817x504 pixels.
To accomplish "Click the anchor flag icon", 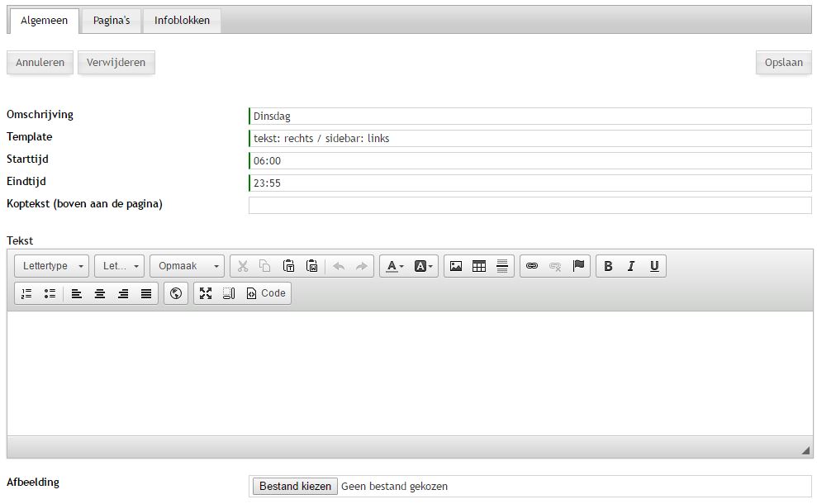I will [x=578, y=266].
